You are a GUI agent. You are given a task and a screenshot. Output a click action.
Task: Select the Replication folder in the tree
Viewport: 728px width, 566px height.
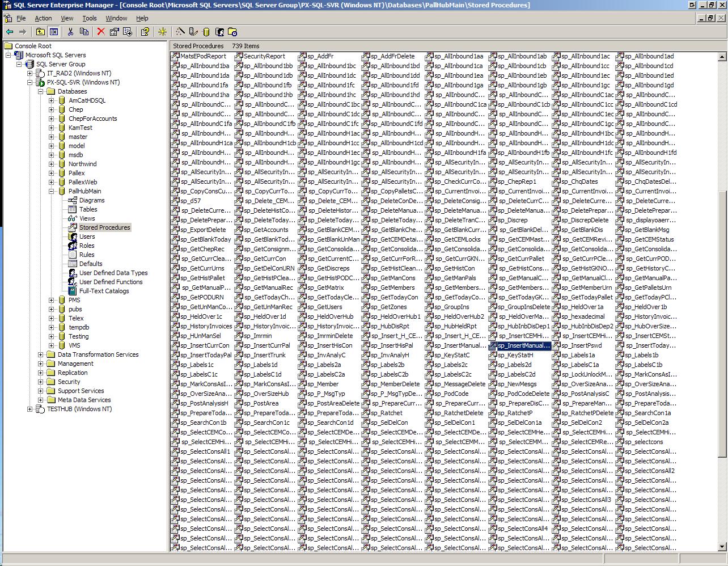73,373
